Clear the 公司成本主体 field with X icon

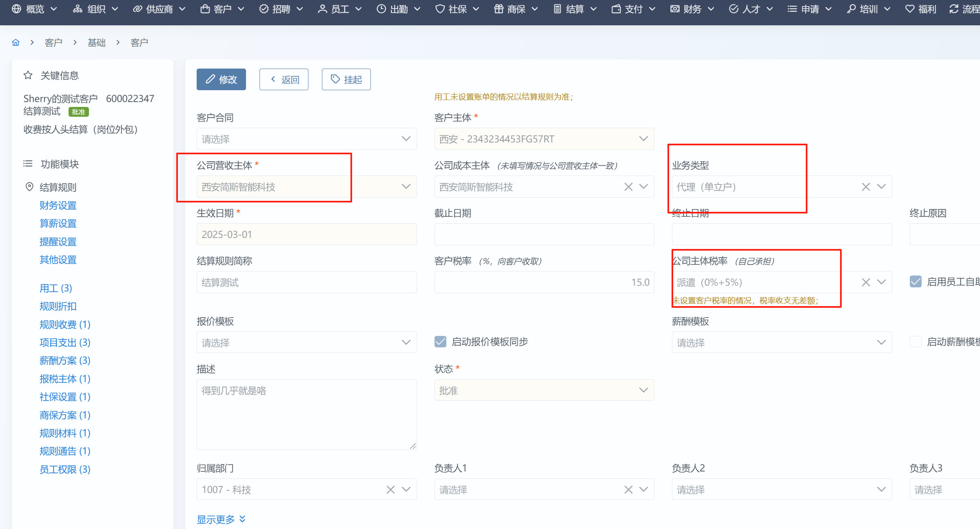pyautogui.click(x=628, y=187)
